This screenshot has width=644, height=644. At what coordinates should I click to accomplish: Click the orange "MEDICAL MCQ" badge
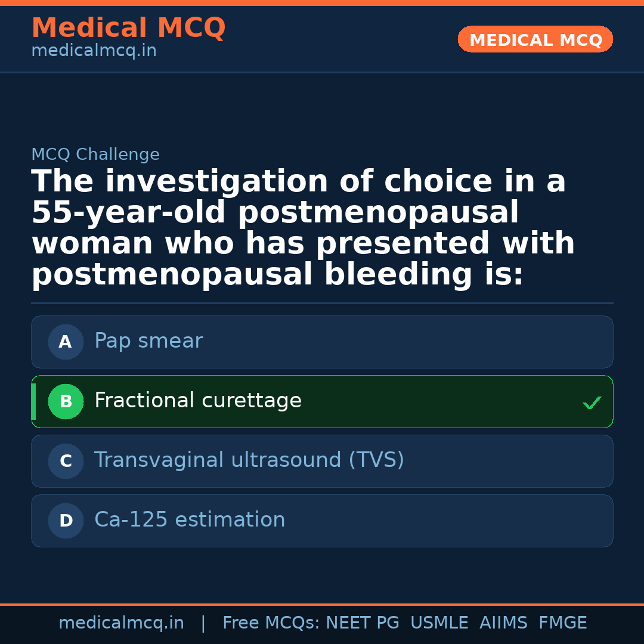click(x=535, y=39)
